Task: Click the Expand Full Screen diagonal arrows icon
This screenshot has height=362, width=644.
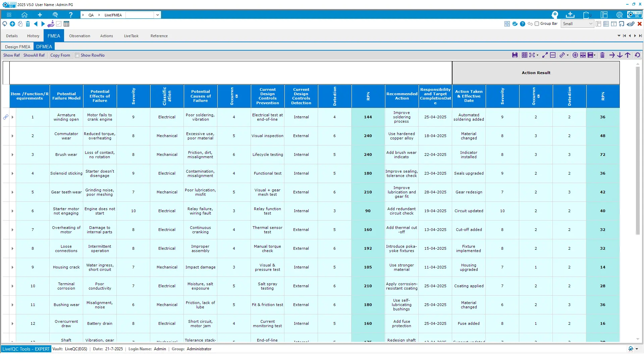Action: (x=545, y=55)
